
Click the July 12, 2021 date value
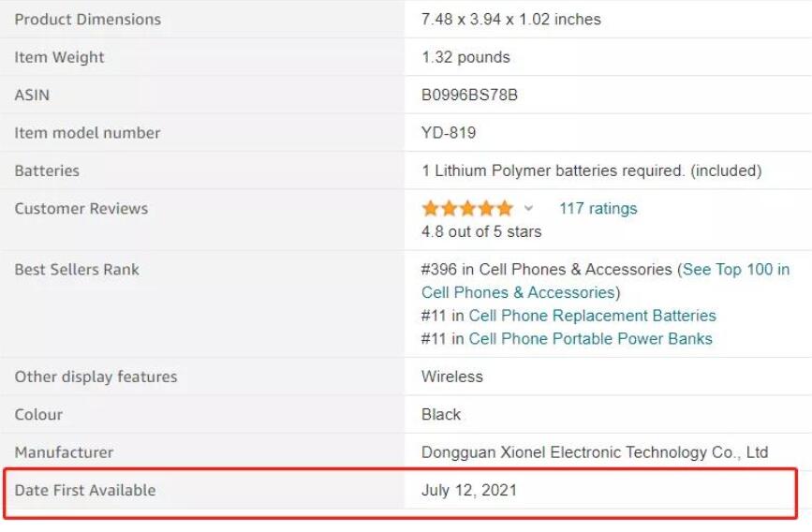[469, 490]
